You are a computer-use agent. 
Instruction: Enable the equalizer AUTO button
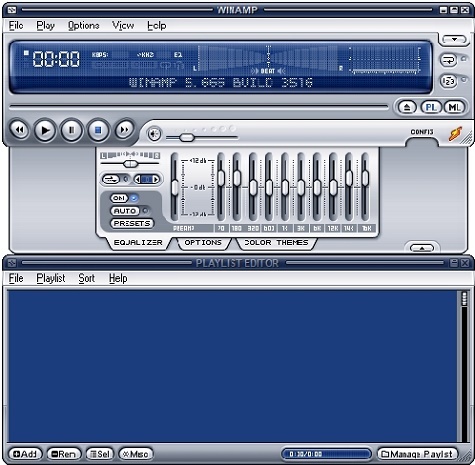click(x=125, y=211)
